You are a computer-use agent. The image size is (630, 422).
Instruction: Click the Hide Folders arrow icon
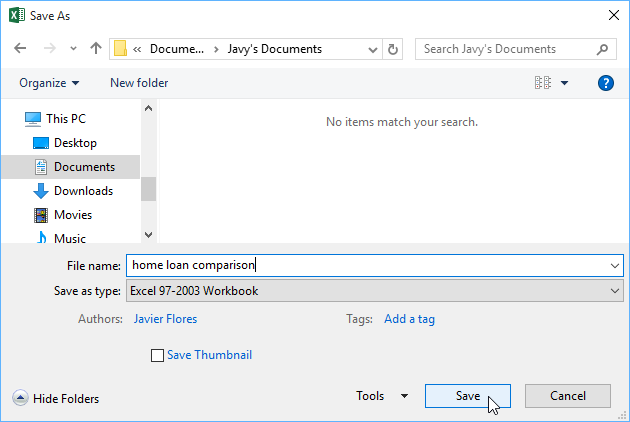[x=20, y=398]
